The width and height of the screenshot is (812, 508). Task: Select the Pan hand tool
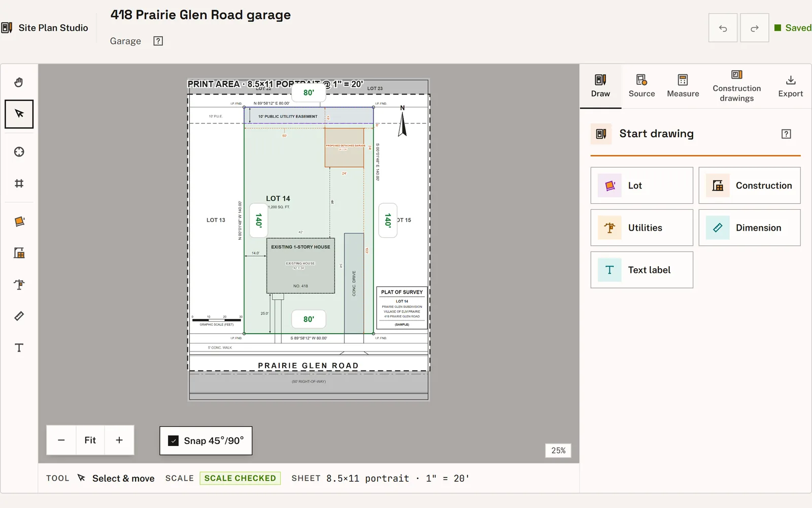[x=19, y=82]
